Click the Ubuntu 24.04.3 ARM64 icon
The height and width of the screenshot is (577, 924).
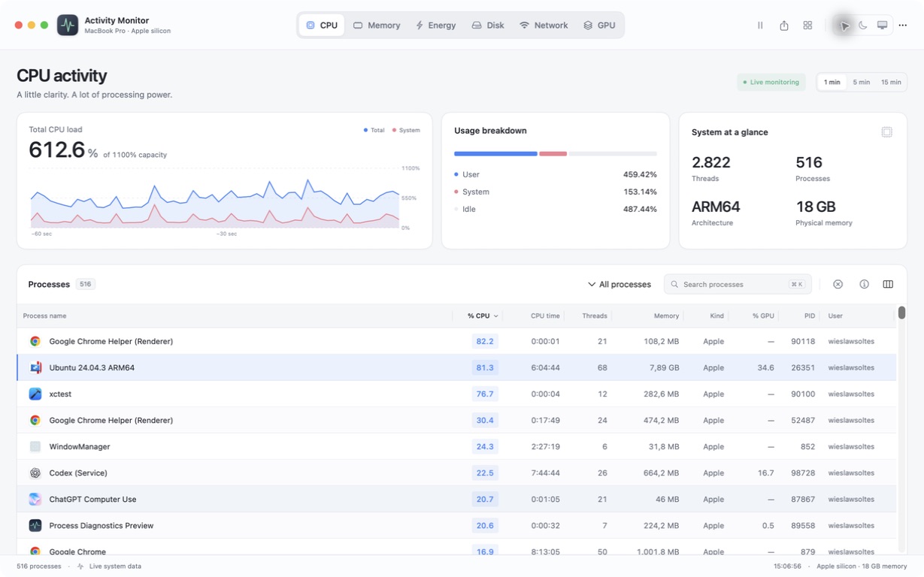tap(35, 367)
